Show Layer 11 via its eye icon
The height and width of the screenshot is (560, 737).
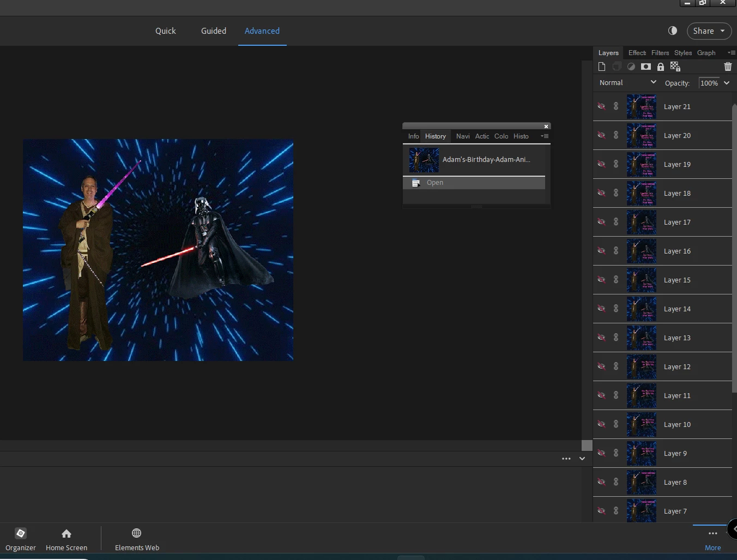601,395
